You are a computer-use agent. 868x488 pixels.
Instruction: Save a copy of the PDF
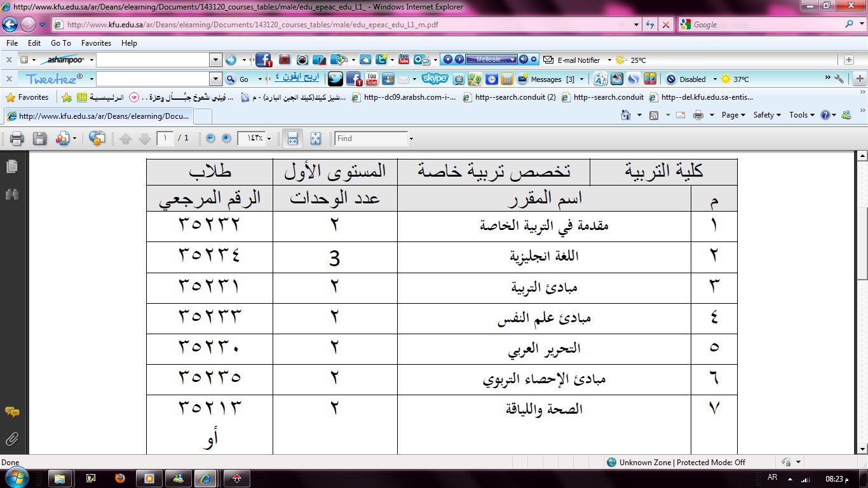click(x=39, y=139)
